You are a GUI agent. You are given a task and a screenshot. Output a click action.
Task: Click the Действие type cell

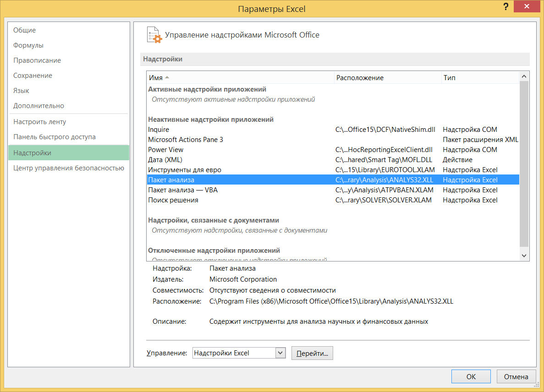457,160
